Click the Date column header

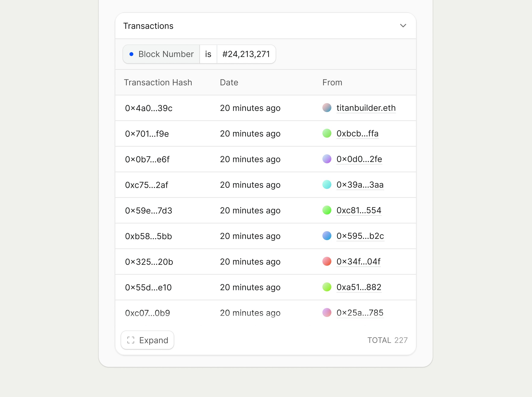click(229, 82)
